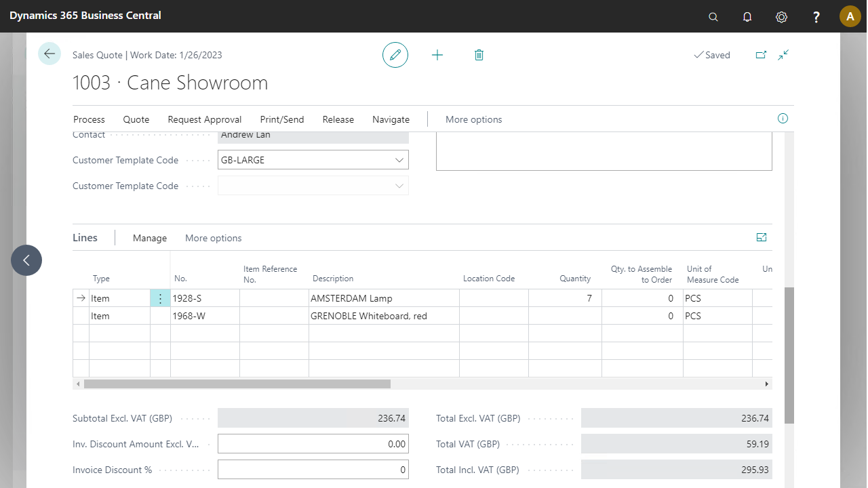The height and width of the screenshot is (488, 868).
Task: Click the pencil edit icon
Action: click(395, 55)
